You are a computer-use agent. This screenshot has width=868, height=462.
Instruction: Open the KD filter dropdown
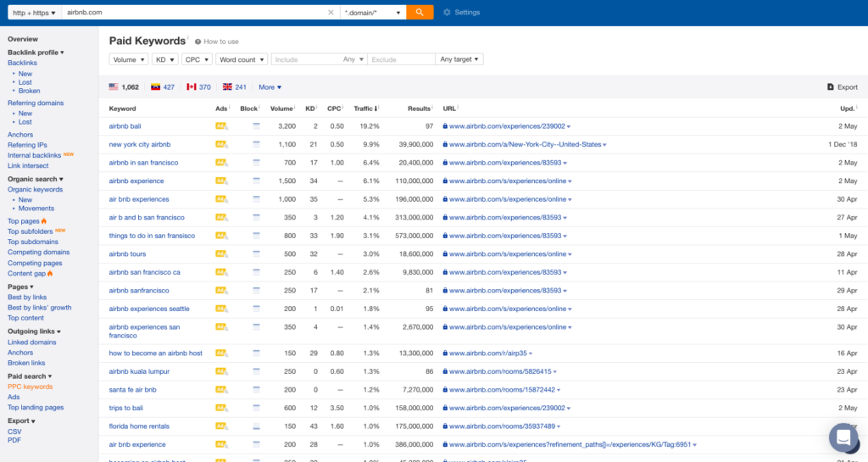[165, 59]
